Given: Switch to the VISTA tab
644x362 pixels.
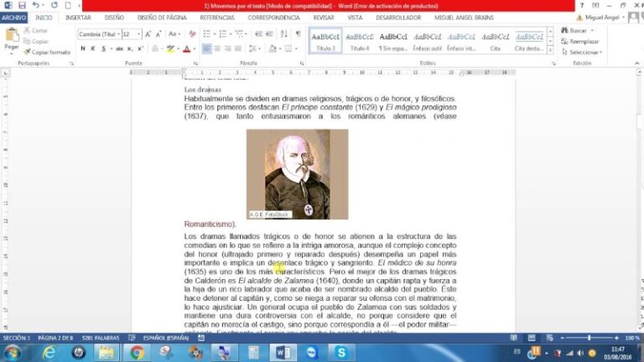Looking at the screenshot, I should 355,18.
